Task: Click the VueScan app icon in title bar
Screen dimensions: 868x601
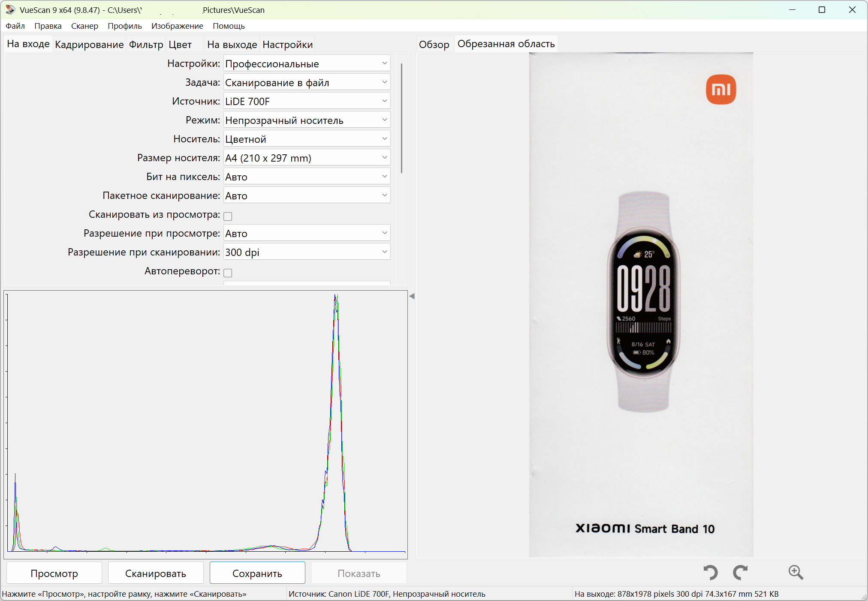Action: 10,9
